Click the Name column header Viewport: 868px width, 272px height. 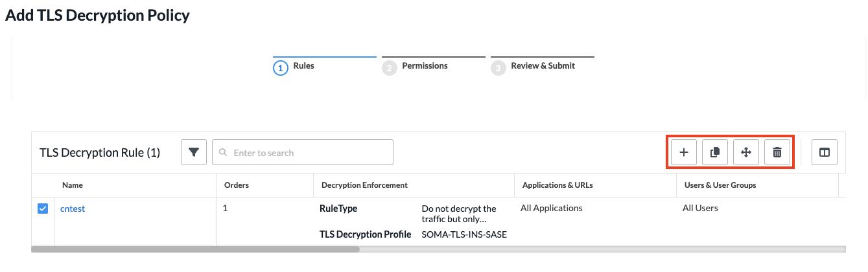(73, 185)
